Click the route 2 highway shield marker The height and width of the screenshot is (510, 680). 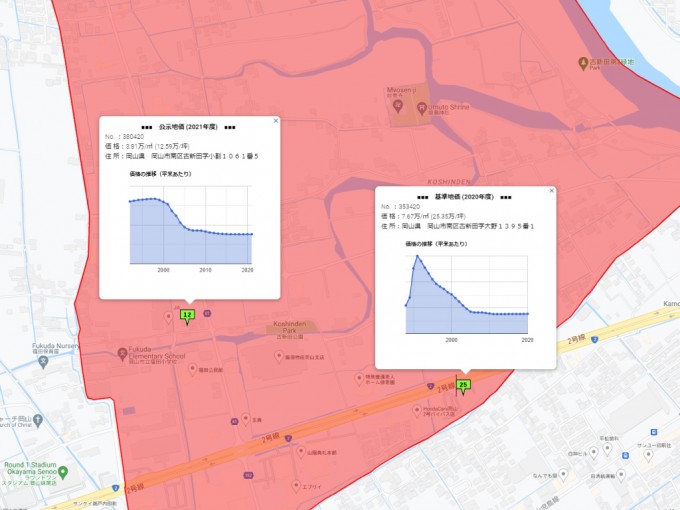point(597,342)
